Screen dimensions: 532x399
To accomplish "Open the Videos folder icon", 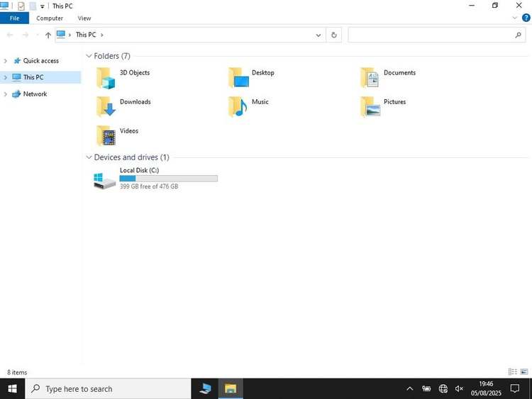I will pos(106,135).
